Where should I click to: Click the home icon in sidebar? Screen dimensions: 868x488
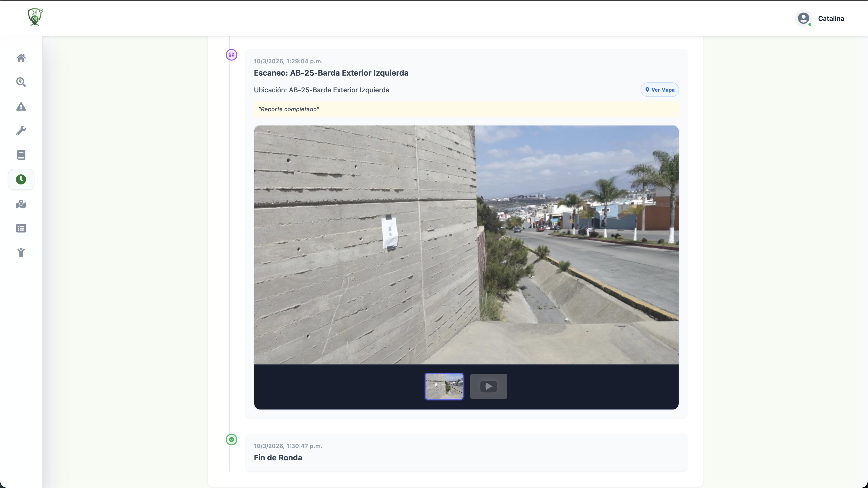[21, 58]
